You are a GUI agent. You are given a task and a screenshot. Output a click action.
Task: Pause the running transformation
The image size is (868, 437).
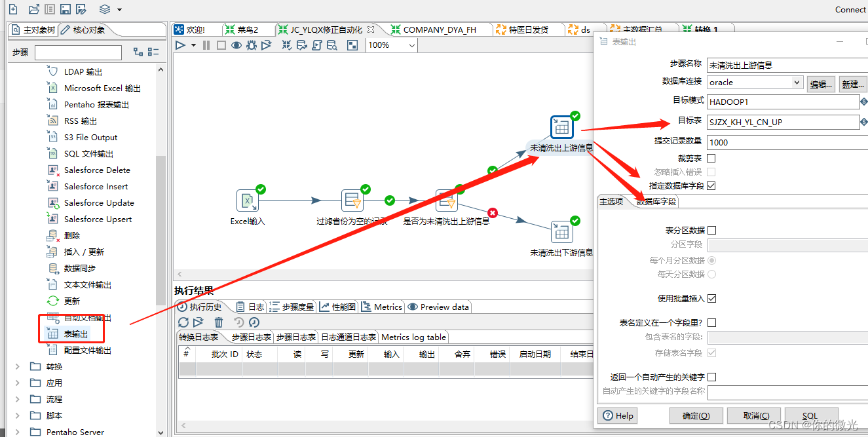point(206,45)
